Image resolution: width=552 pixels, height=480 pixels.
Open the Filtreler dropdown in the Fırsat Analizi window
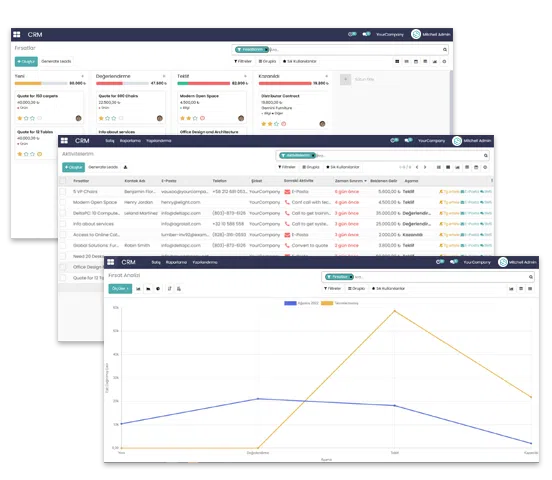[x=333, y=289]
